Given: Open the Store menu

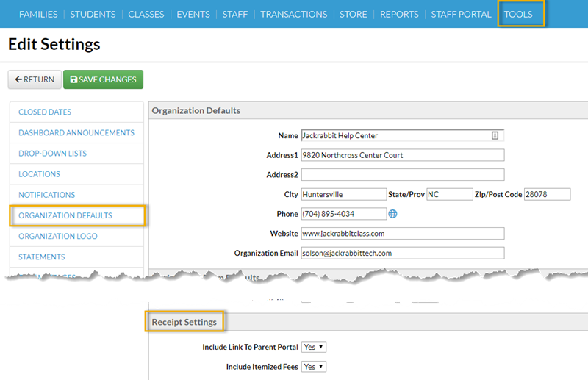Looking at the screenshot, I should tap(354, 14).
